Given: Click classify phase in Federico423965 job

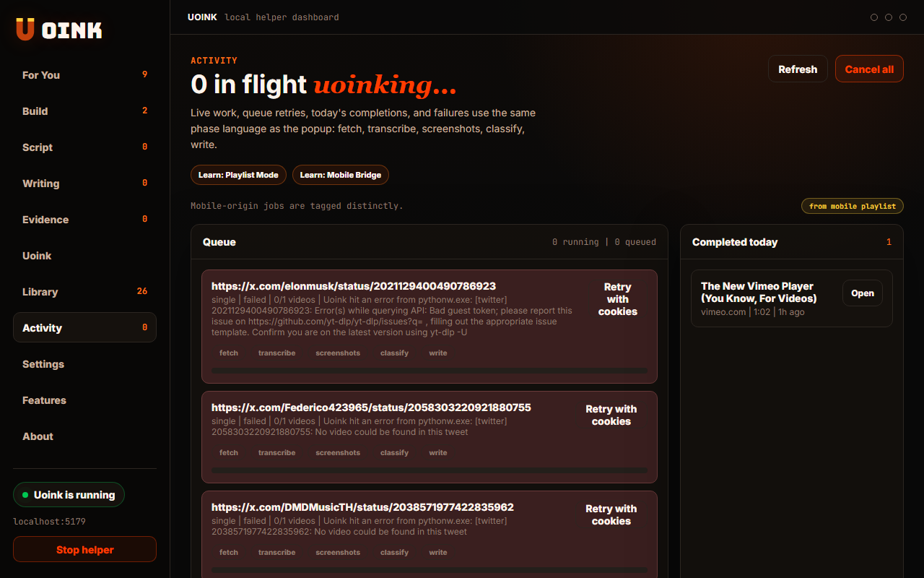Looking at the screenshot, I should click(394, 452).
